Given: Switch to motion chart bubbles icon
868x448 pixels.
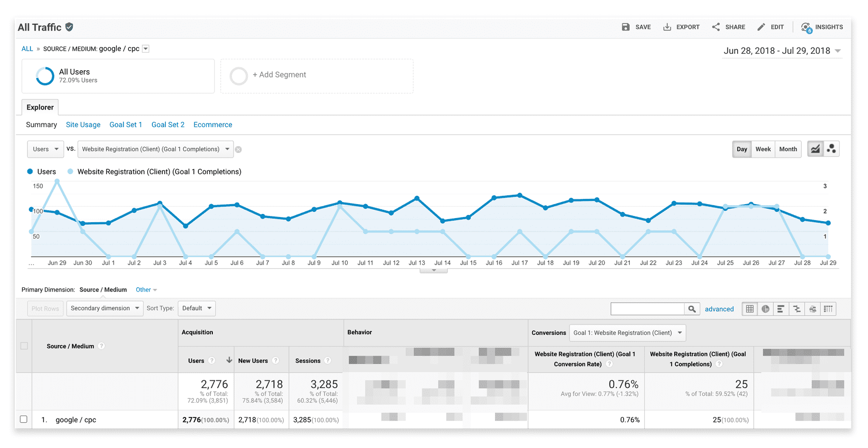Looking at the screenshot, I should 831,149.
